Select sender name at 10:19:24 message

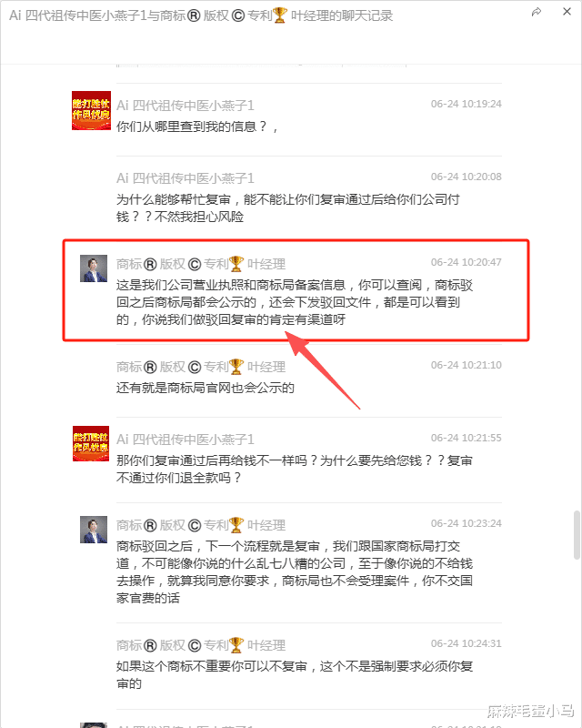(x=186, y=106)
